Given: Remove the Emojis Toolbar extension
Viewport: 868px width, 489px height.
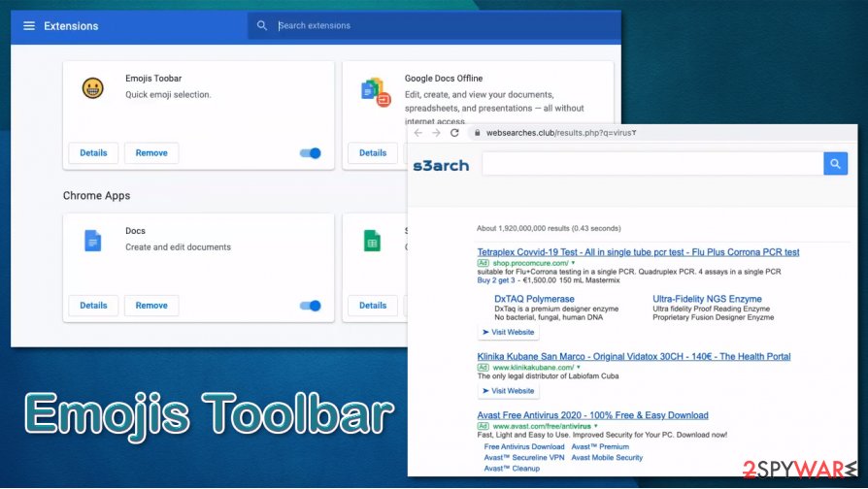Looking at the screenshot, I should pyautogui.click(x=151, y=152).
